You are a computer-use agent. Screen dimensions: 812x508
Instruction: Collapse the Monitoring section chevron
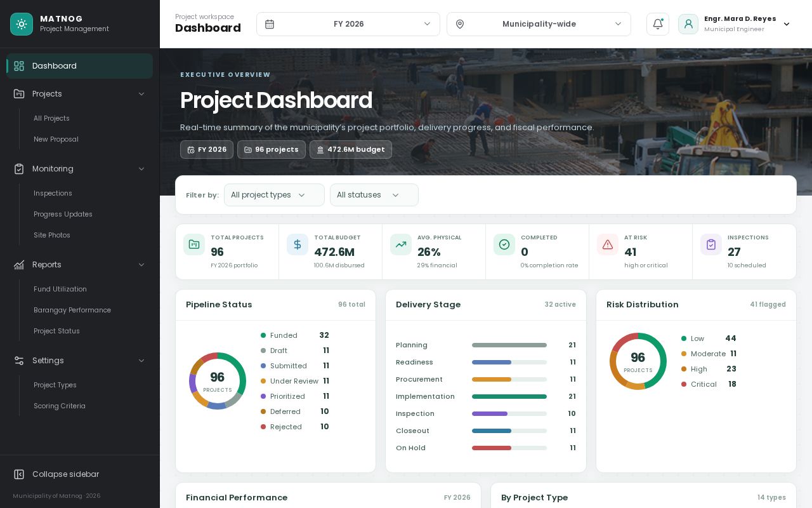[x=141, y=169]
